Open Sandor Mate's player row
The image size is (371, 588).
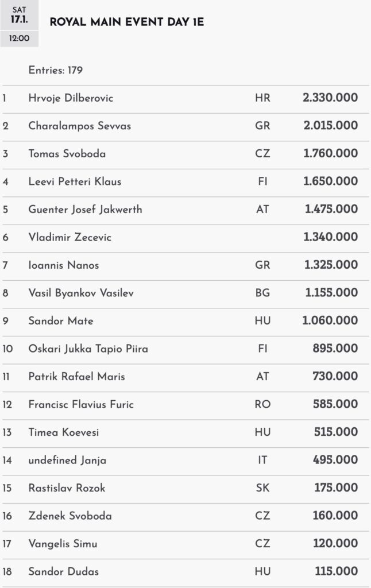61,321
